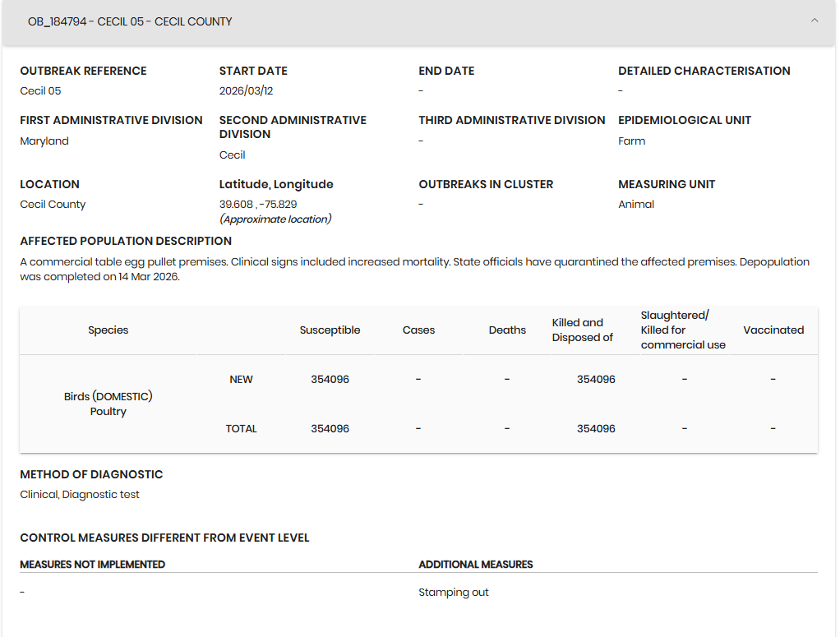
Task: Collapse the OB_184794 panel using the chevron
Action: (x=814, y=21)
